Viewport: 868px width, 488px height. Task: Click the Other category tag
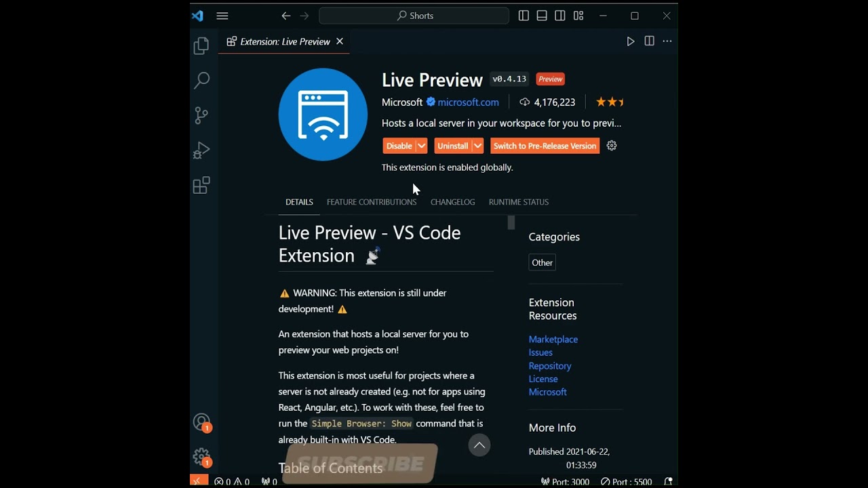point(542,263)
